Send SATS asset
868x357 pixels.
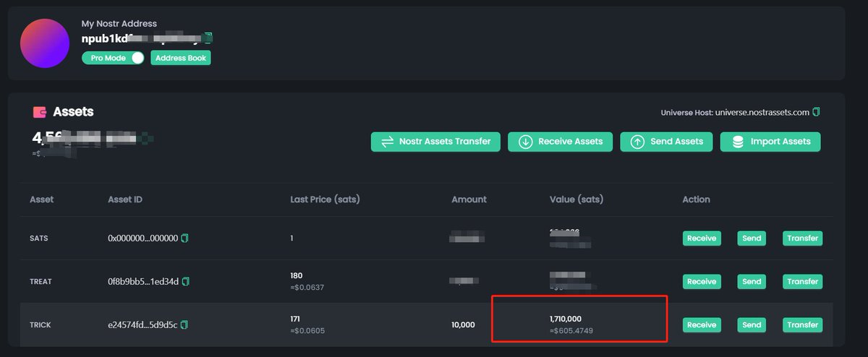pyautogui.click(x=752, y=238)
